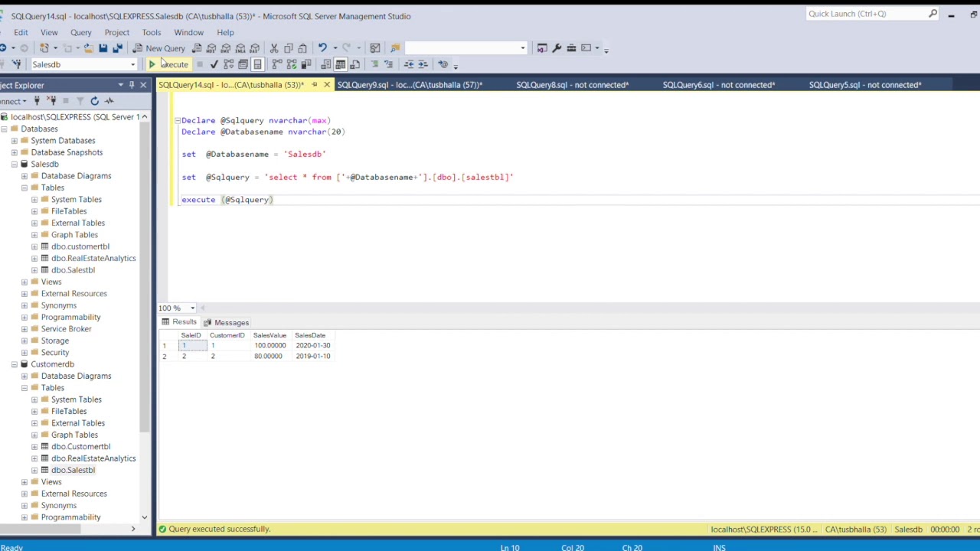This screenshot has width=980, height=551.
Task: Click the Paste clipboard icon
Action: point(302,48)
